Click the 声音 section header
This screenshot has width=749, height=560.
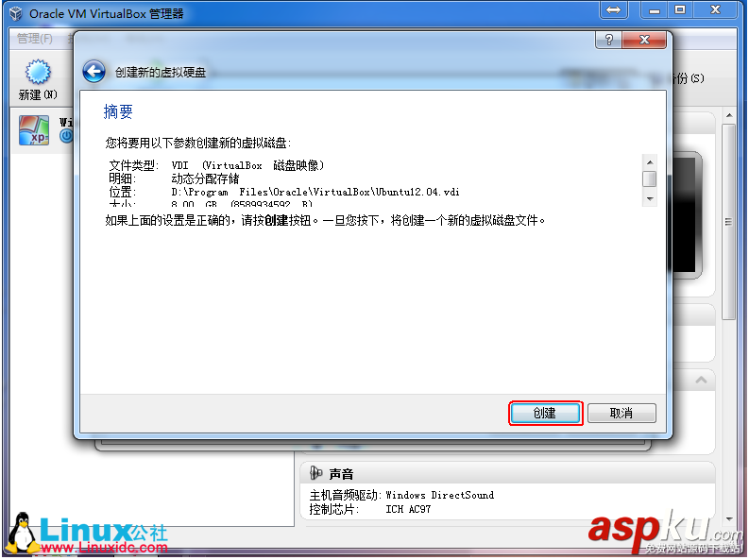[x=508, y=473]
